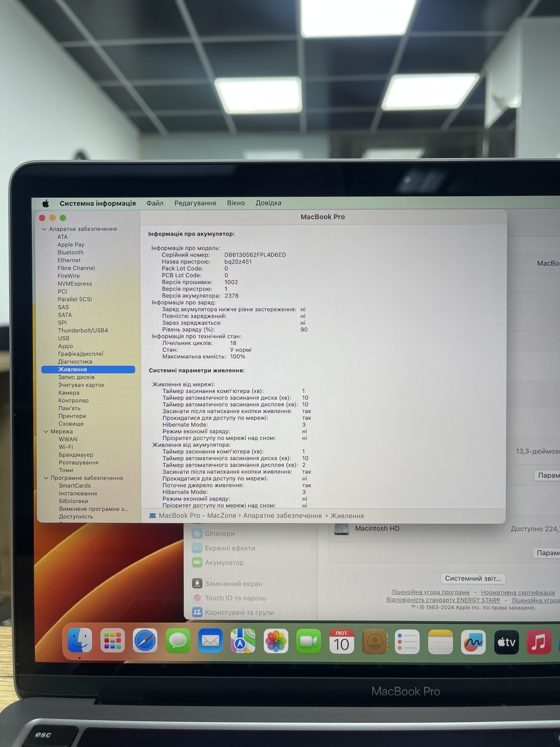Click Macintosh HD disk icon
The image size is (560, 747).
coord(341,529)
